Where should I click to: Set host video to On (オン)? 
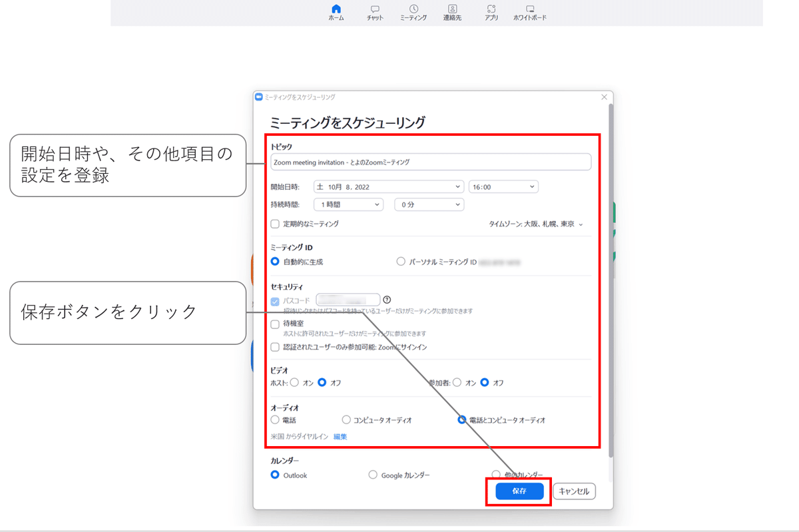(x=294, y=382)
